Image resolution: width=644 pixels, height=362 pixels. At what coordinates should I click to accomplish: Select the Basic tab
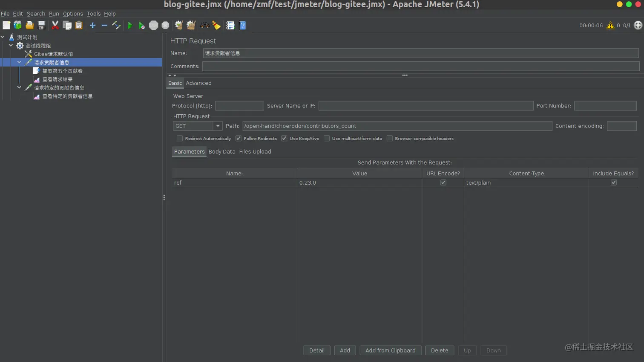[x=175, y=83]
